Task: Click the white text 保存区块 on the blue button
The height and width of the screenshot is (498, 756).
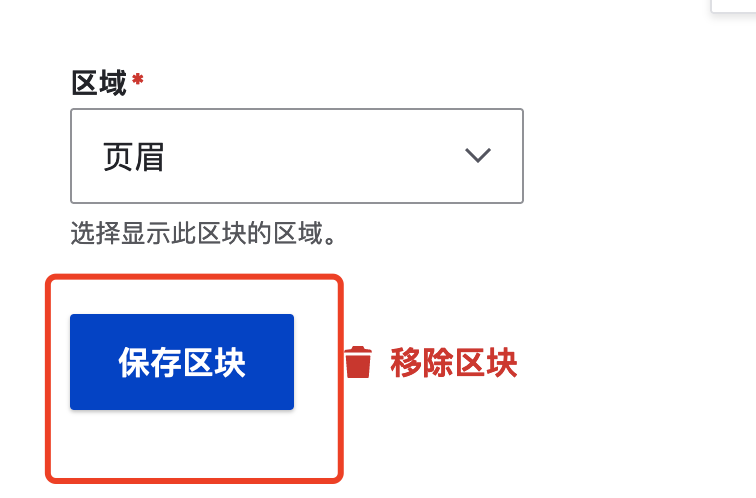Action: pyautogui.click(x=182, y=363)
